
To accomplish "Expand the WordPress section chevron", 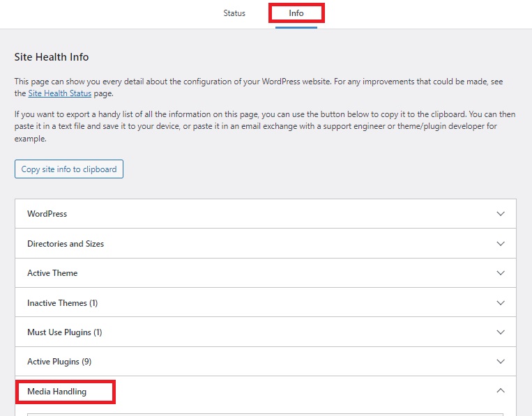I will click(x=500, y=214).
